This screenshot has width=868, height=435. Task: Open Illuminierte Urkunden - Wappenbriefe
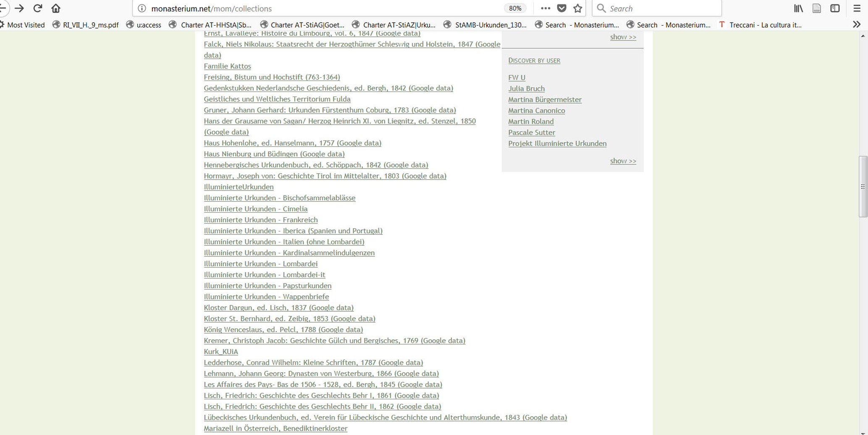tap(266, 297)
